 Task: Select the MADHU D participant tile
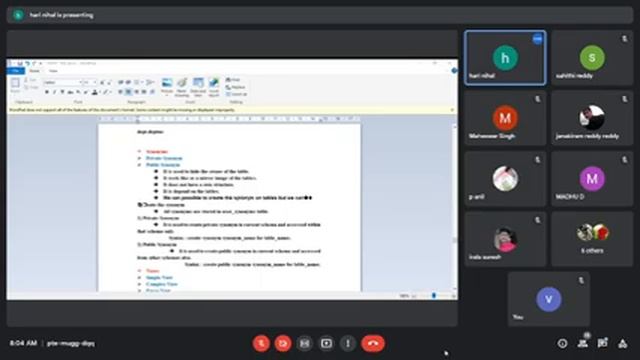[x=592, y=178]
